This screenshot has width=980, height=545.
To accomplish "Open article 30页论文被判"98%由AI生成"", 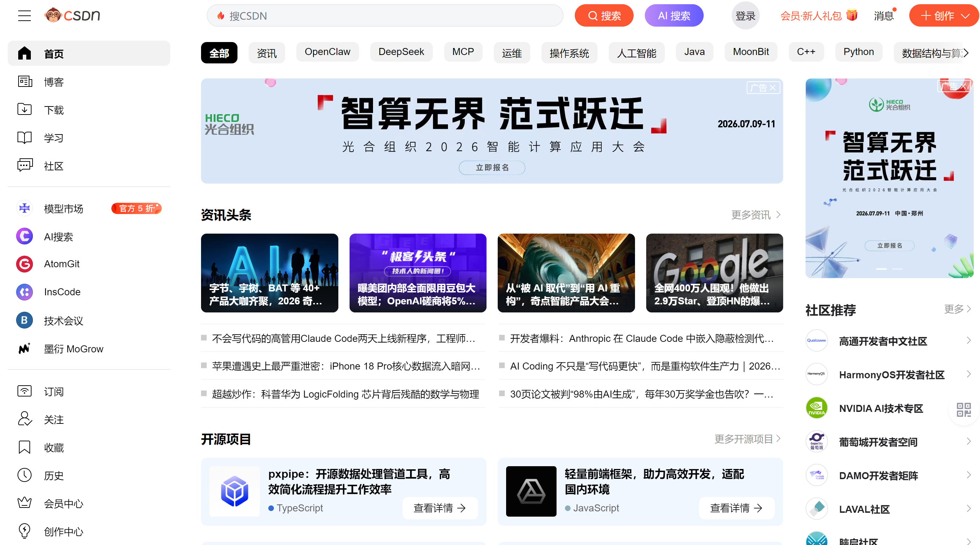I will coord(642,394).
